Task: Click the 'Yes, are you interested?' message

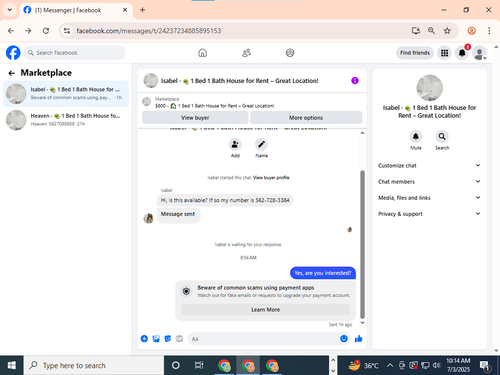Action: [323, 273]
